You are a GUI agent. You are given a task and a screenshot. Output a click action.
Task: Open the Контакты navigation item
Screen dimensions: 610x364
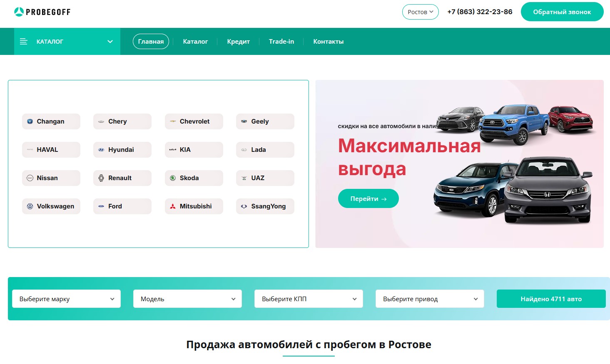pyautogui.click(x=329, y=42)
